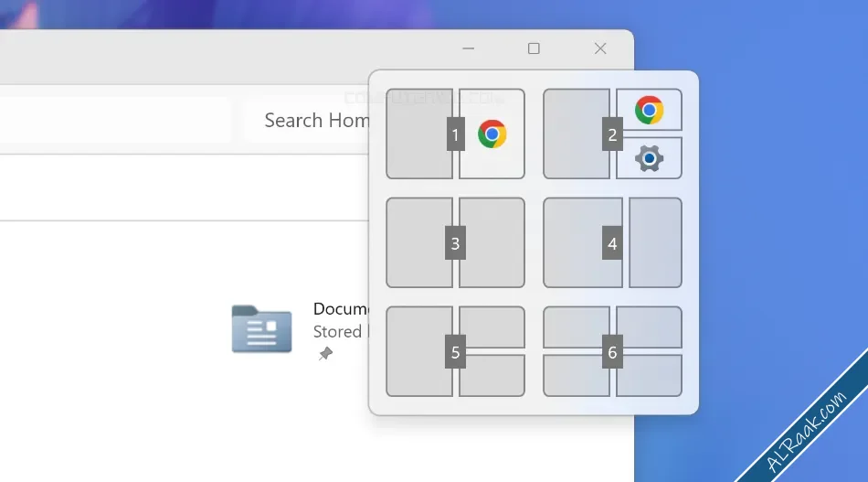Choose the Settings gear zone in layout 2
The image size is (868, 482).
click(x=649, y=158)
